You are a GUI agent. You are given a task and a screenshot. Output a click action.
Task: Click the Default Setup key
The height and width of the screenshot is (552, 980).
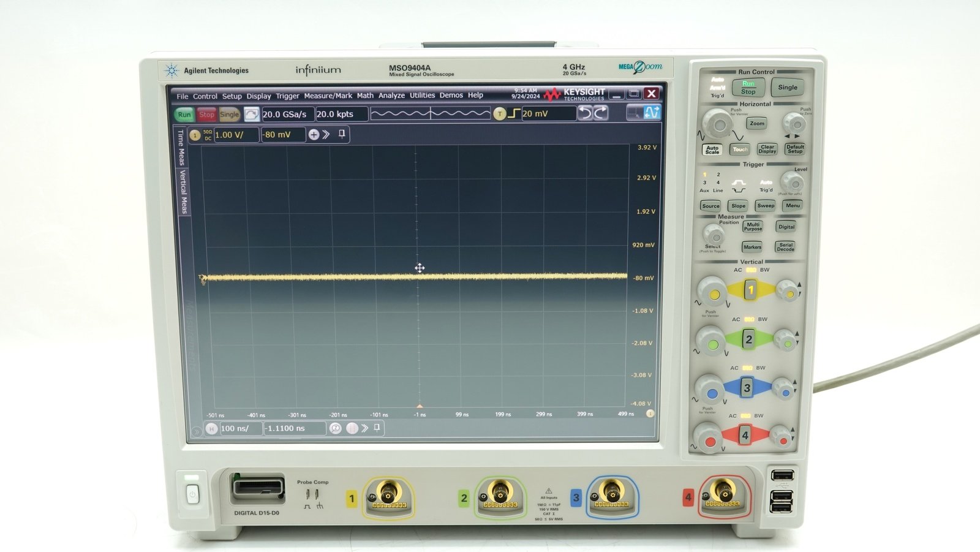coord(795,149)
